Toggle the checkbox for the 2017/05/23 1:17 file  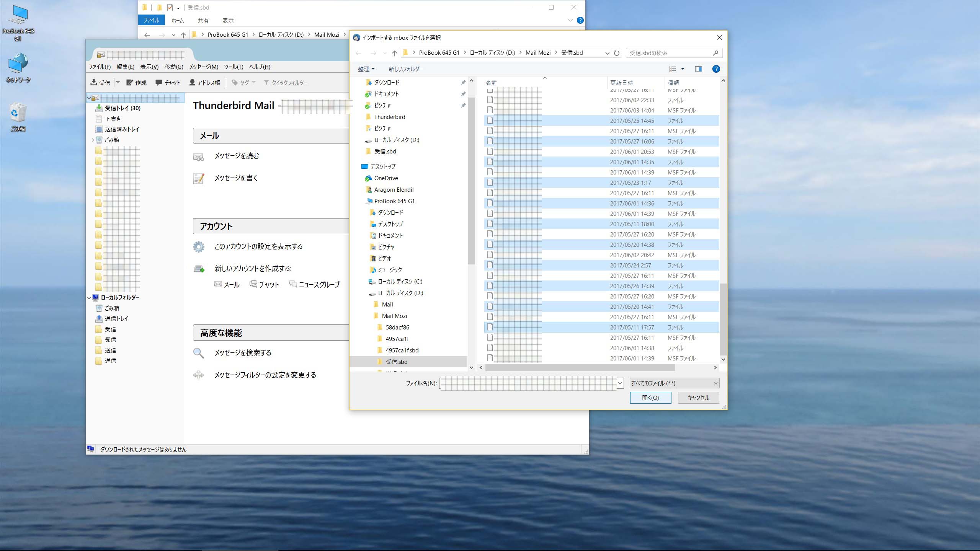pyautogui.click(x=490, y=183)
